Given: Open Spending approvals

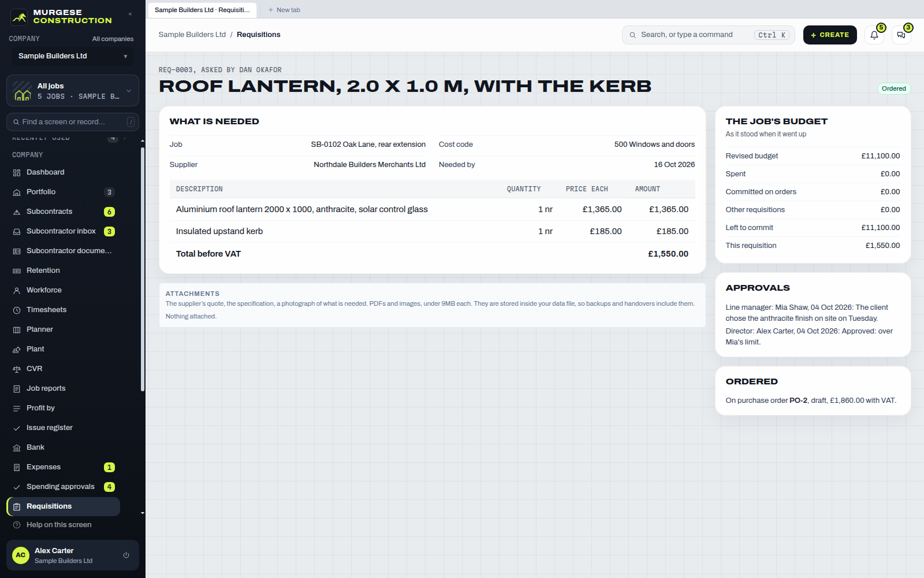Looking at the screenshot, I should [x=64, y=487].
